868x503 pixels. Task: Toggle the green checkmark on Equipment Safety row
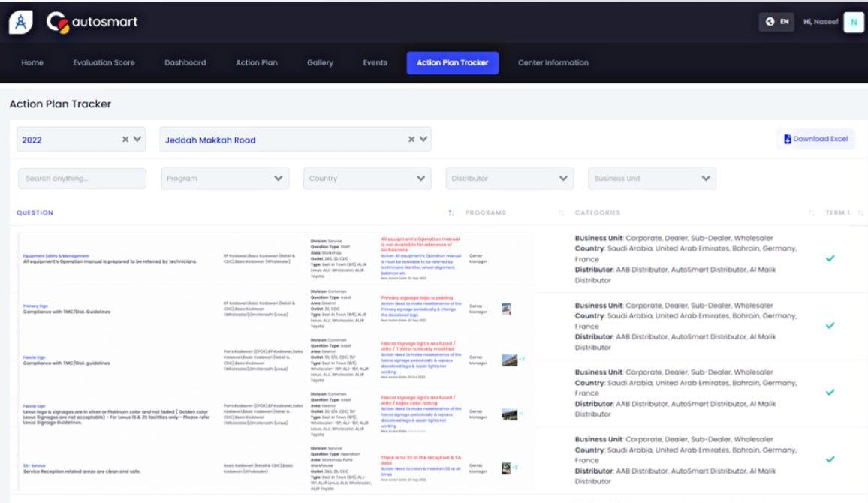830,258
